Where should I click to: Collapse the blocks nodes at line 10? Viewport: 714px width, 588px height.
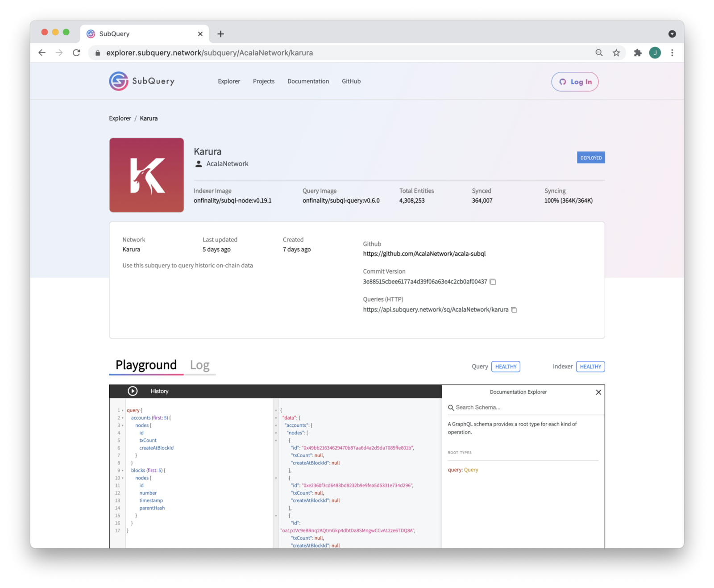pos(123,478)
